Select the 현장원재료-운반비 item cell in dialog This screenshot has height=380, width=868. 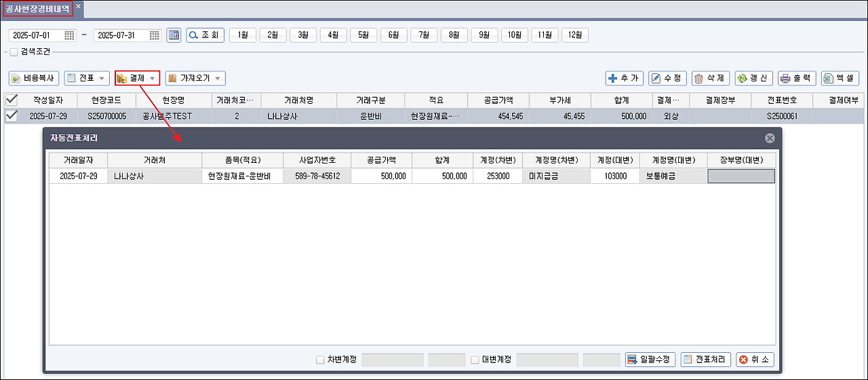(243, 176)
